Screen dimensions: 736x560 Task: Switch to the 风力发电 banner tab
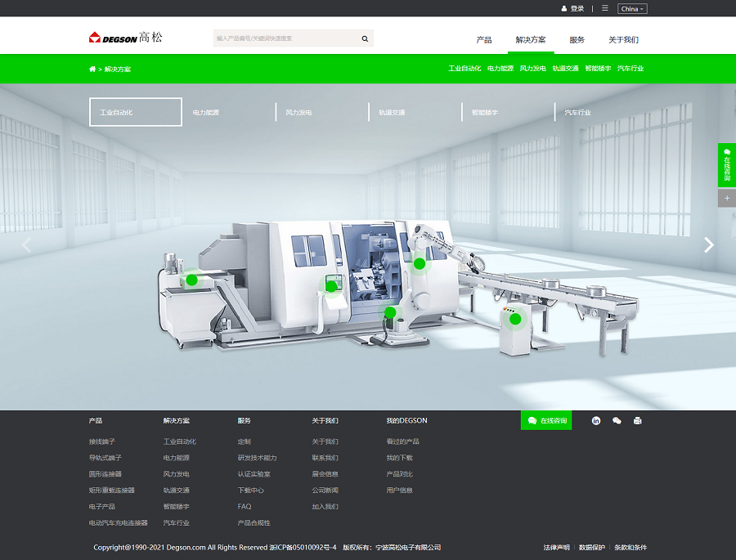pos(298,113)
